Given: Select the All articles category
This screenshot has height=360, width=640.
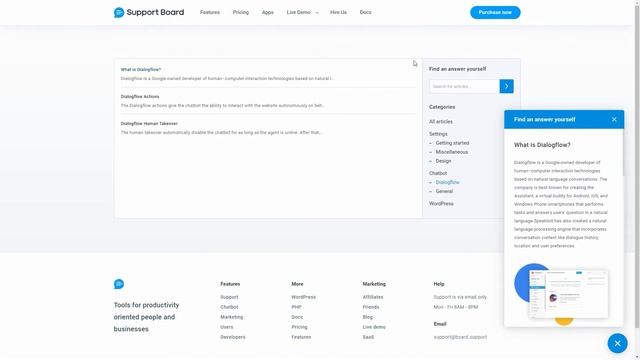Looking at the screenshot, I should pyautogui.click(x=441, y=122).
